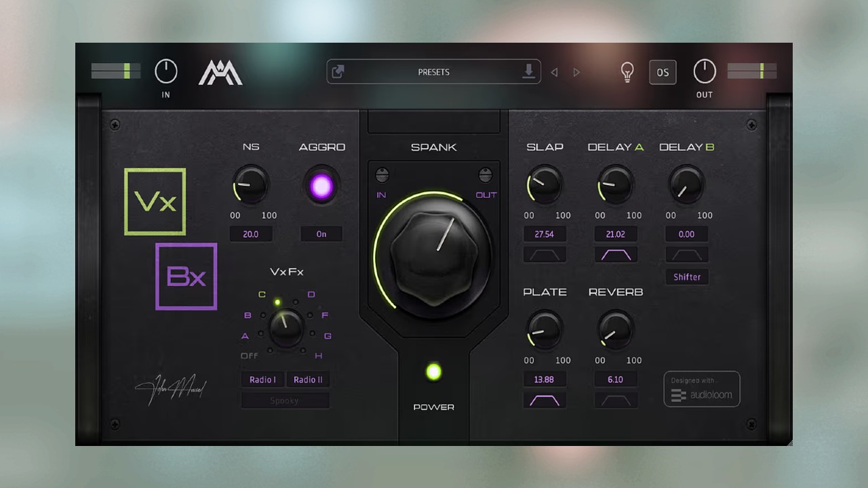Viewport: 868px width, 488px height.
Task: Click the OUT gain knob
Action: point(705,71)
